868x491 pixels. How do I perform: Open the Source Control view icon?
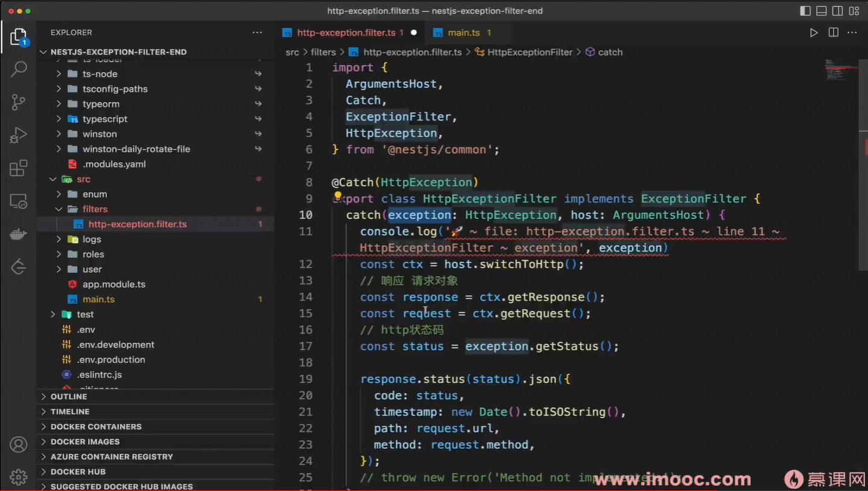tap(19, 102)
